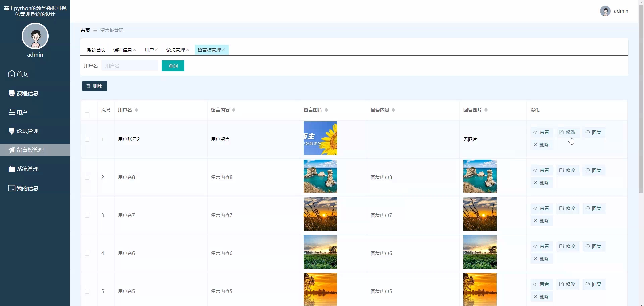Image resolution: width=644 pixels, height=306 pixels.
Task: Sort by the 回复内容 column arrows
Action: coord(393,110)
